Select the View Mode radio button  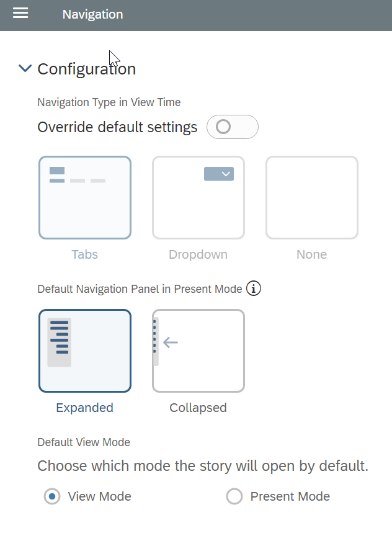(52, 496)
